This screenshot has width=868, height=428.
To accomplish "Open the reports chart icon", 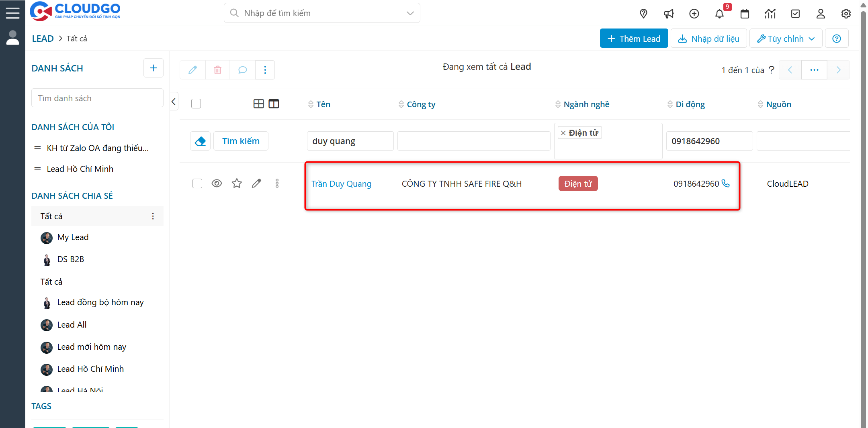I will (x=770, y=14).
